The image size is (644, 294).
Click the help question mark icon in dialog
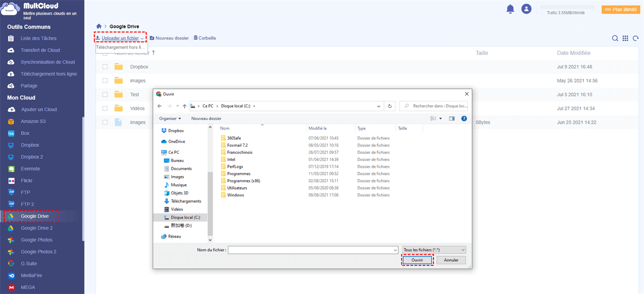(464, 119)
